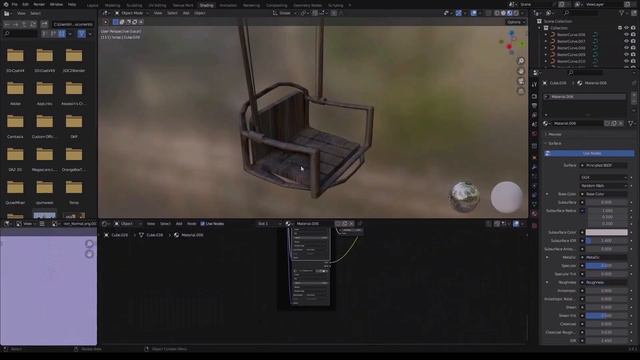Switch to the Sculpting workspace tab
Image resolution: width=640 pixels, height=360 pixels.
pyautogui.click(x=134, y=5)
